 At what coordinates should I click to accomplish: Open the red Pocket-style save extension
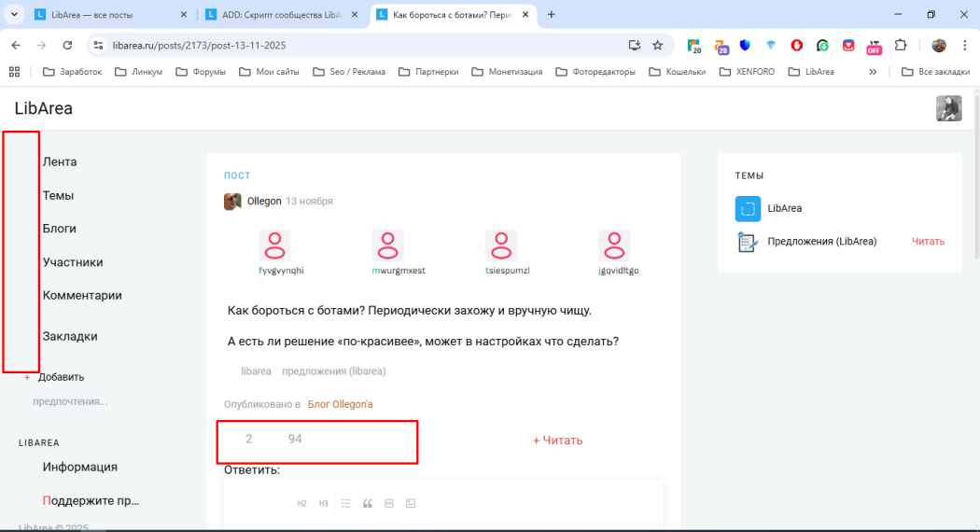click(x=848, y=45)
